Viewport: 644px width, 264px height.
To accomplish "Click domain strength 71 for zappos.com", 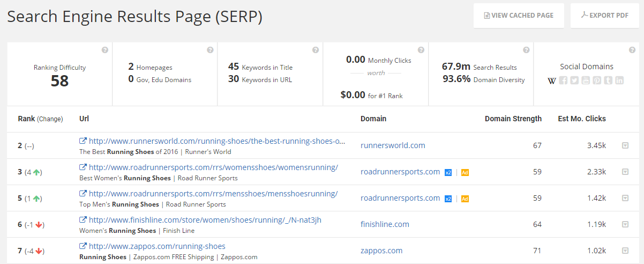I will coord(537,251).
